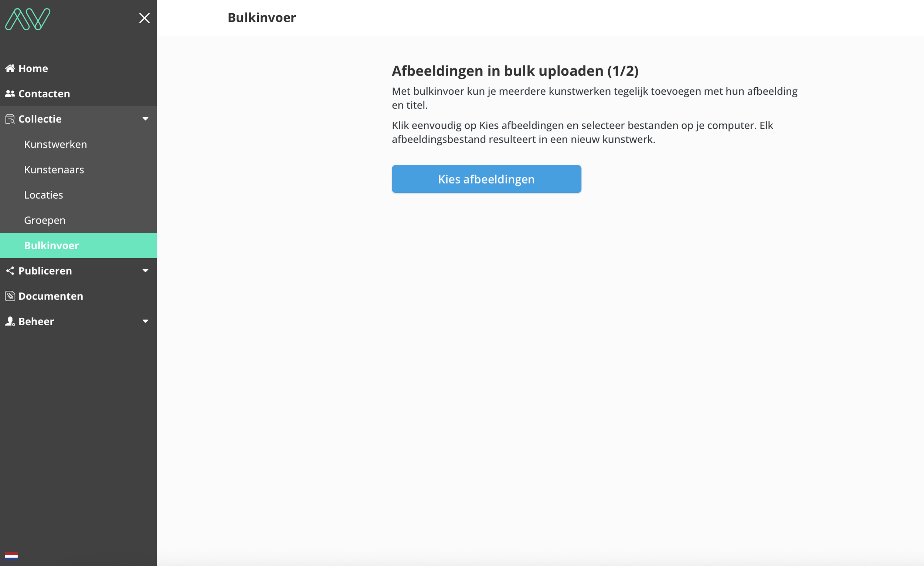Expand the Publiceren submenu arrow

coord(146,271)
